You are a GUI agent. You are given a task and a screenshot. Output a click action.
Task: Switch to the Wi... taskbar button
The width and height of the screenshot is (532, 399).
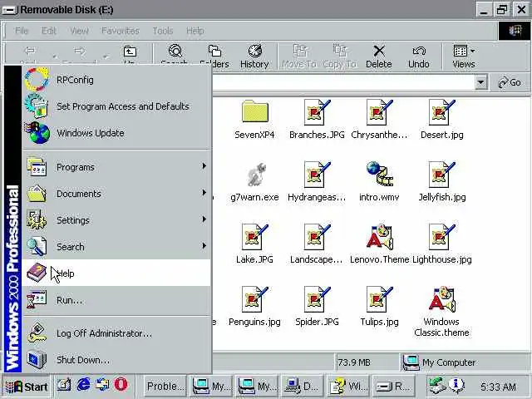coord(348,387)
